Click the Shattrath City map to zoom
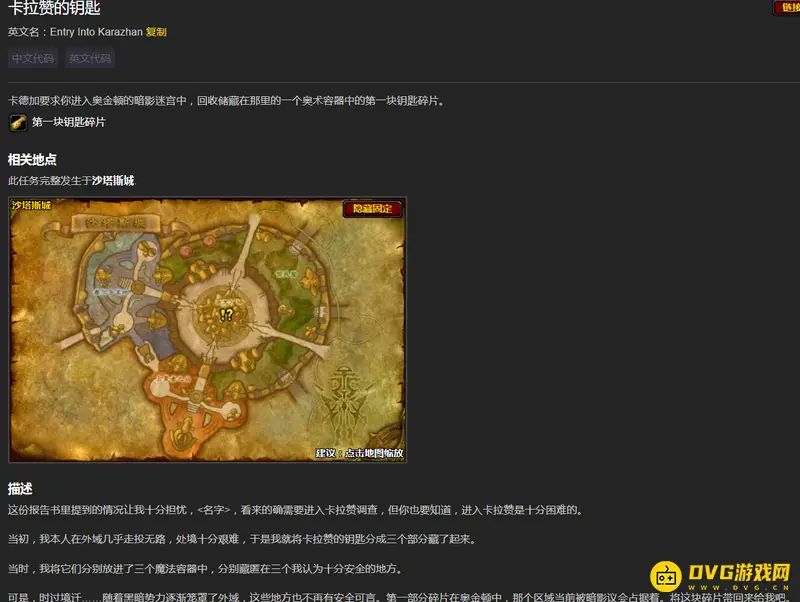Viewport: 800px width, 602px height. click(207, 330)
